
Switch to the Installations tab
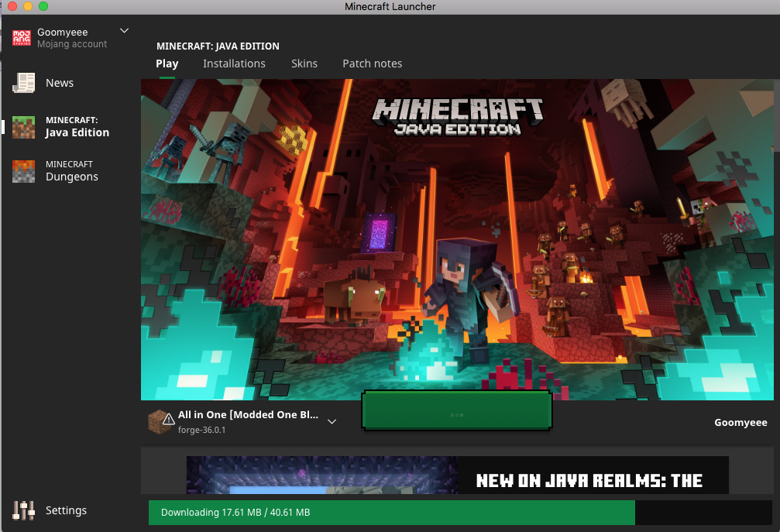[x=234, y=63]
